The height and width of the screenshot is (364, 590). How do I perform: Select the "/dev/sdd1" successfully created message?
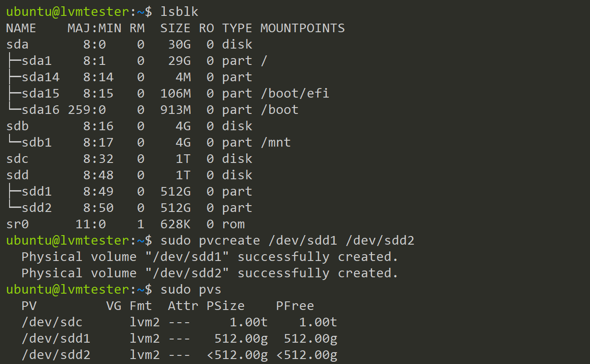210,257
